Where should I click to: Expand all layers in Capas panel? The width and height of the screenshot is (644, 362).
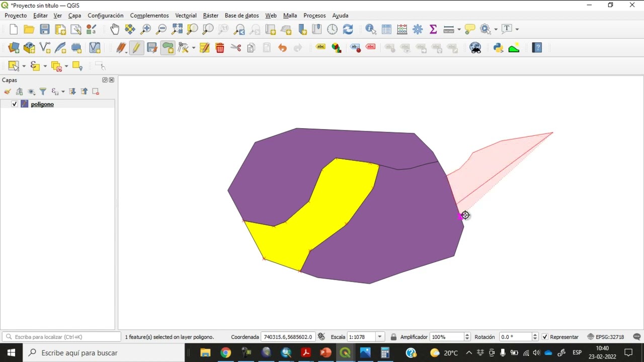click(x=72, y=92)
